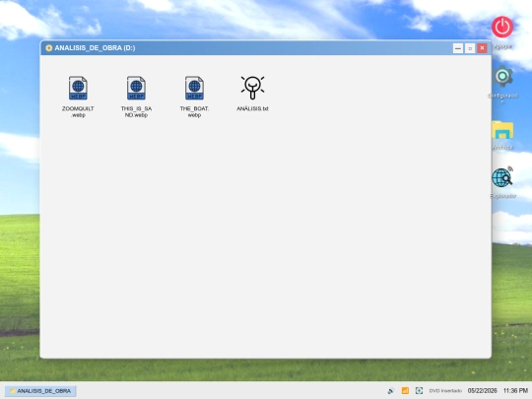The width and height of the screenshot is (532, 399).
Task: Select the ANALISIS_DE_OBRA taskbar button
Action: [x=40, y=391]
